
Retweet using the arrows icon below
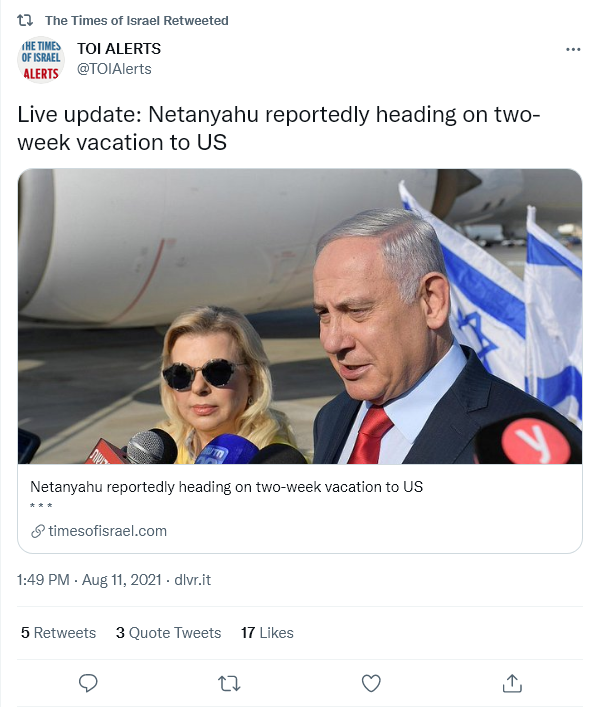229,684
